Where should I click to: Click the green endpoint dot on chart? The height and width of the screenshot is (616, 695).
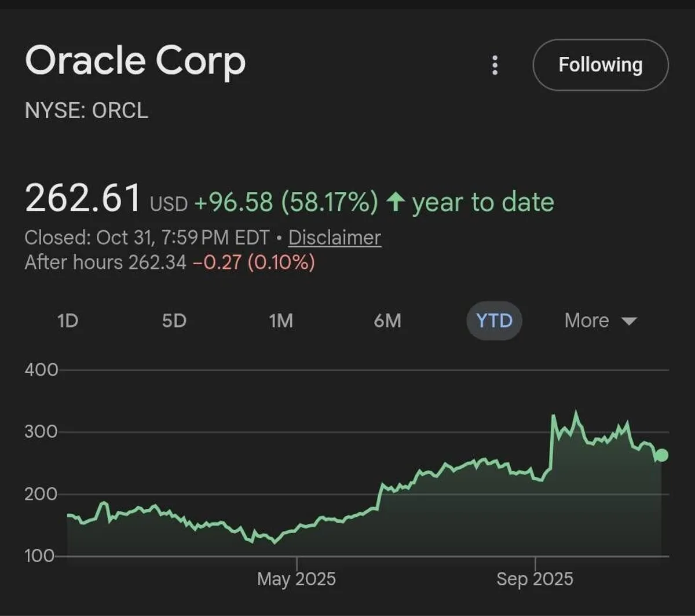661,455
